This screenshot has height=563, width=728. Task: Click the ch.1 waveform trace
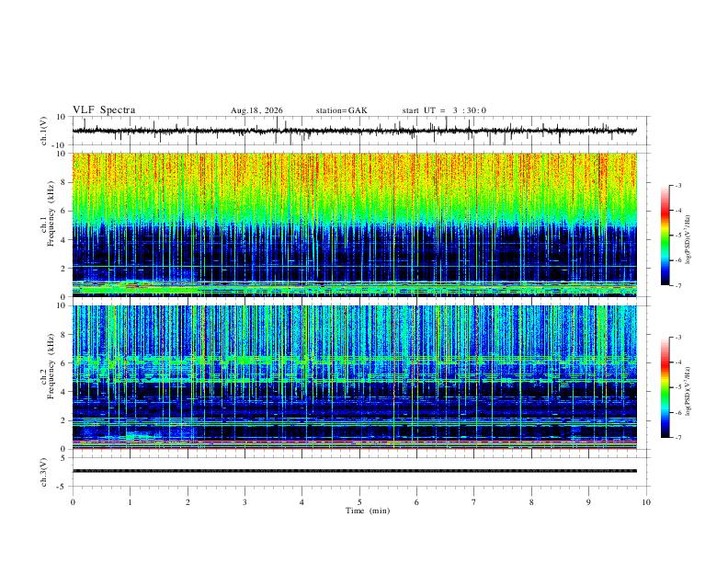click(x=355, y=131)
